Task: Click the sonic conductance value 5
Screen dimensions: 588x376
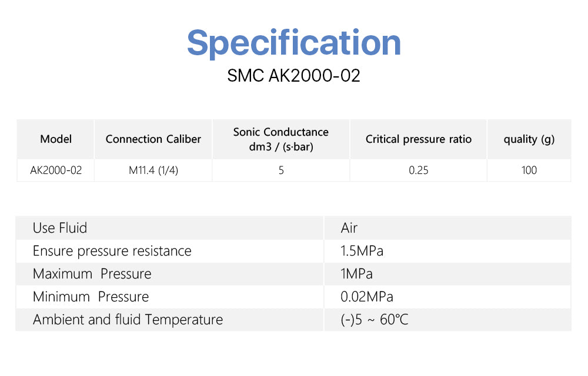Action: tap(281, 170)
